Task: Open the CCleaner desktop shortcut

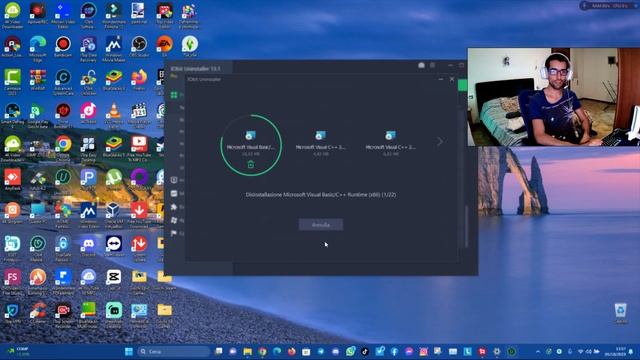Action: point(38,313)
